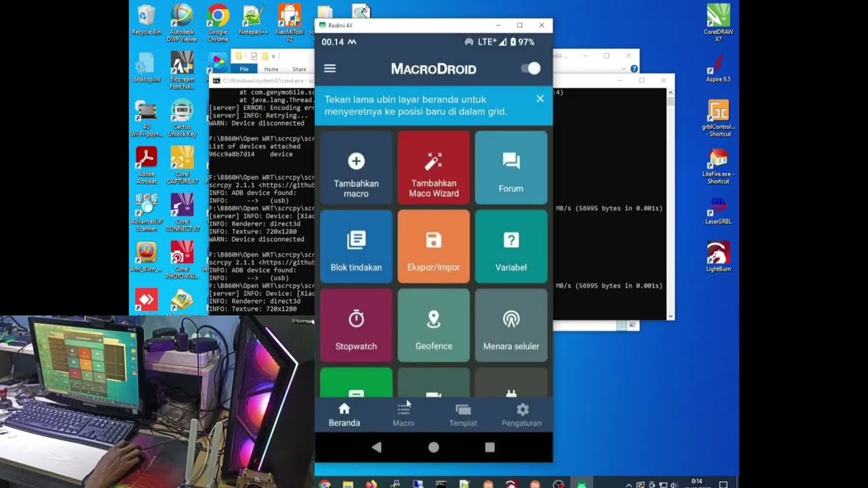Tap the Tambahkan macro tile
This screenshot has height=488, width=868.
click(x=356, y=168)
